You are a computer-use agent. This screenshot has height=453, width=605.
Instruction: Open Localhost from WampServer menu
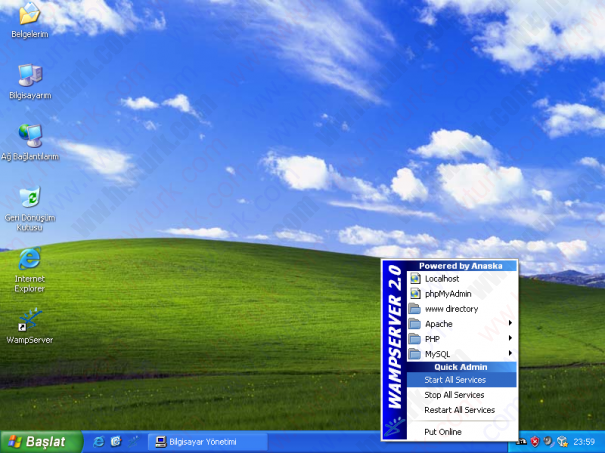pos(462,279)
